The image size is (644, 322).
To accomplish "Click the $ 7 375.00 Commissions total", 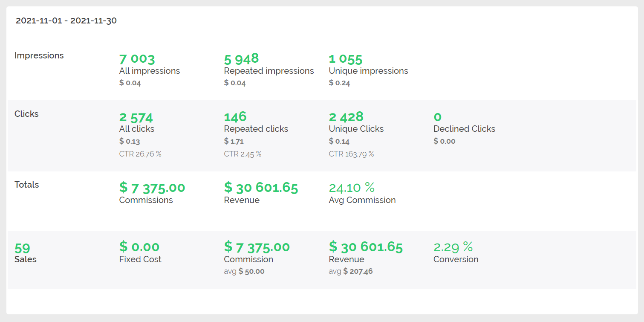I will (152, 188).
